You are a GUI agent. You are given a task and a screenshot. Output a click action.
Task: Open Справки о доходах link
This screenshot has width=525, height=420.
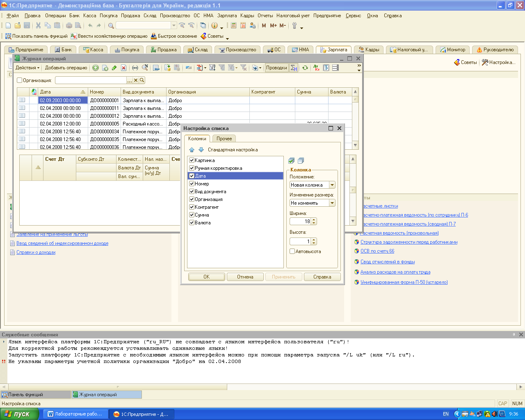[x=36, y=252]
